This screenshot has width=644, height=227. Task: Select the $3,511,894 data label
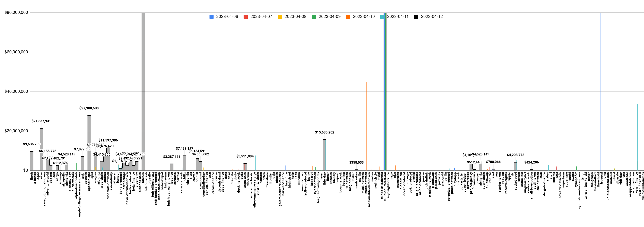[x=245, y=156]
